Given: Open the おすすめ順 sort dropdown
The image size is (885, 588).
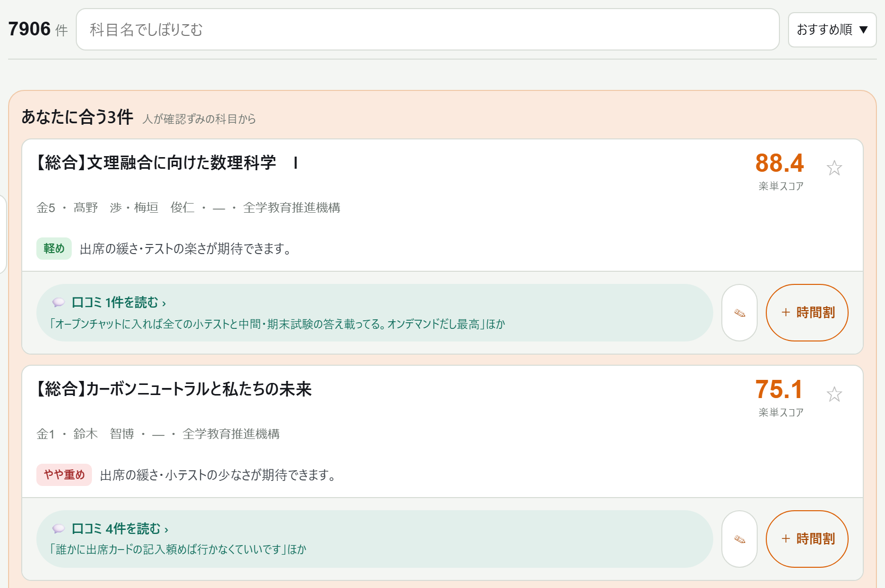Looking at the screenshot, I should click(x=832, y=30).
